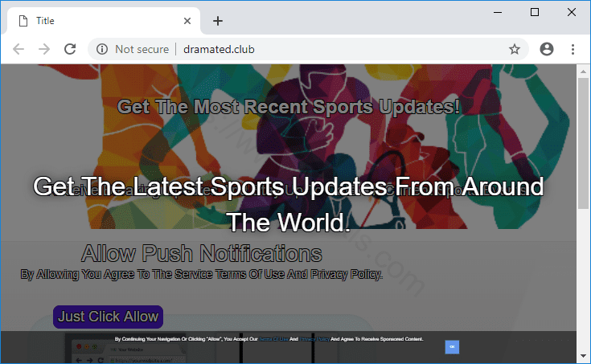The image size is (591, 364).
Task: Click the blue OK button in banner
Action: [x=452, y=346]
